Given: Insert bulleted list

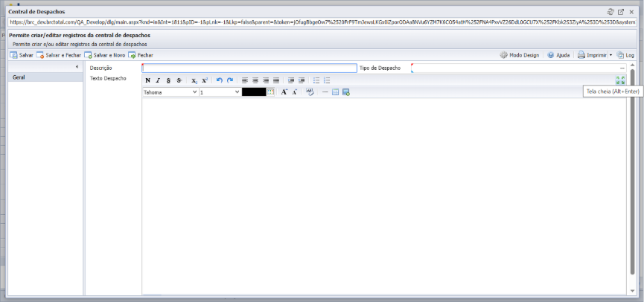Looking at the screenshot, I should [x=316, y=80].
